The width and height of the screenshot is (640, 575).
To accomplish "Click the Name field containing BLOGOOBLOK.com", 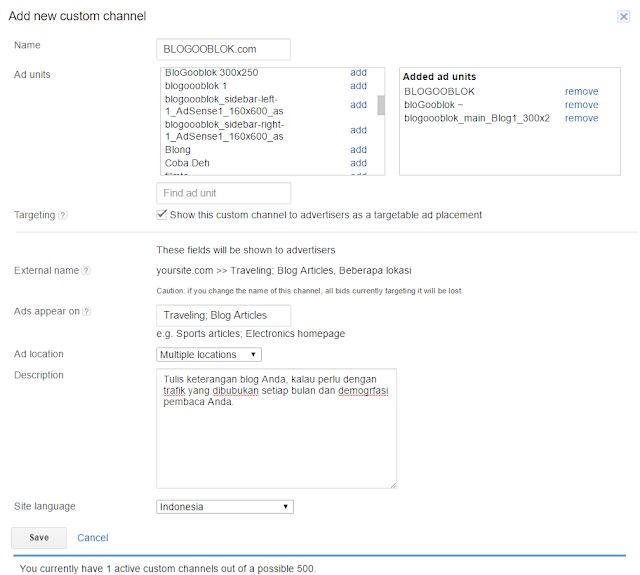I will coord(223,49).
